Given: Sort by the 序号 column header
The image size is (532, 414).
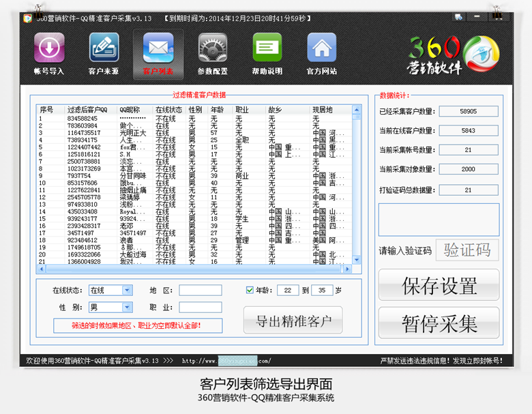Looking at the screenshot, I should click(50, 110).
